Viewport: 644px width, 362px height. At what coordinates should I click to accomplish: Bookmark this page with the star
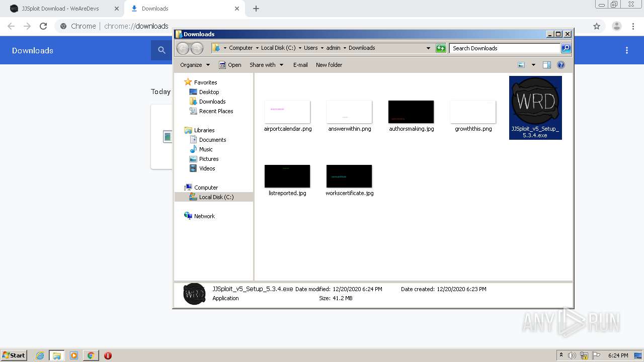597,26
